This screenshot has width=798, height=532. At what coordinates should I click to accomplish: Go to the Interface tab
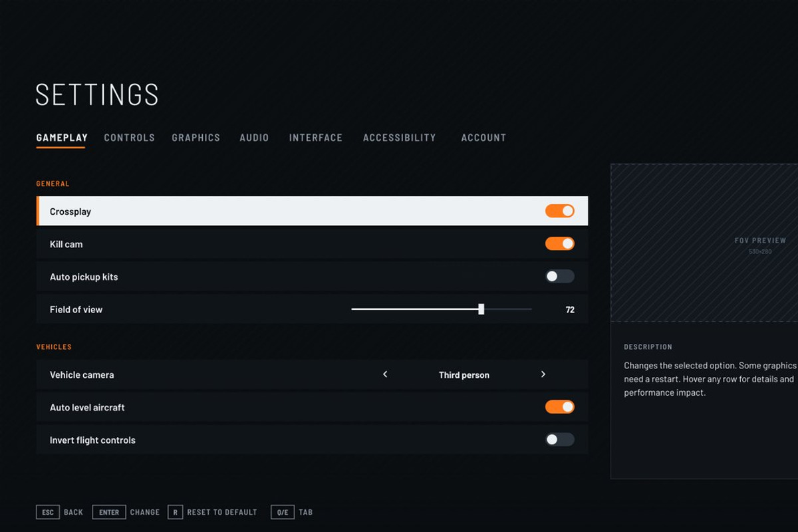click(x=315, y=138)
